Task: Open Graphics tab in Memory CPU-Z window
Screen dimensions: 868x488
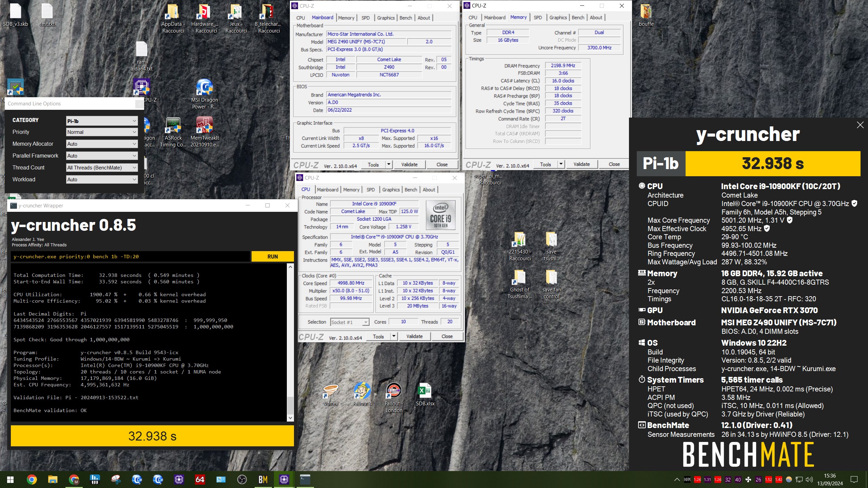Action: click(x=558, y=17)
